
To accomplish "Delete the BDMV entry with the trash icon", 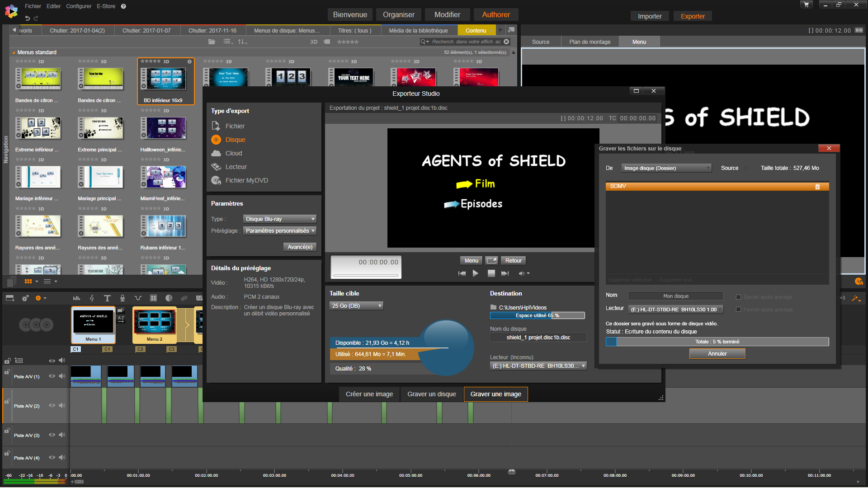I will tap(817, 187).
